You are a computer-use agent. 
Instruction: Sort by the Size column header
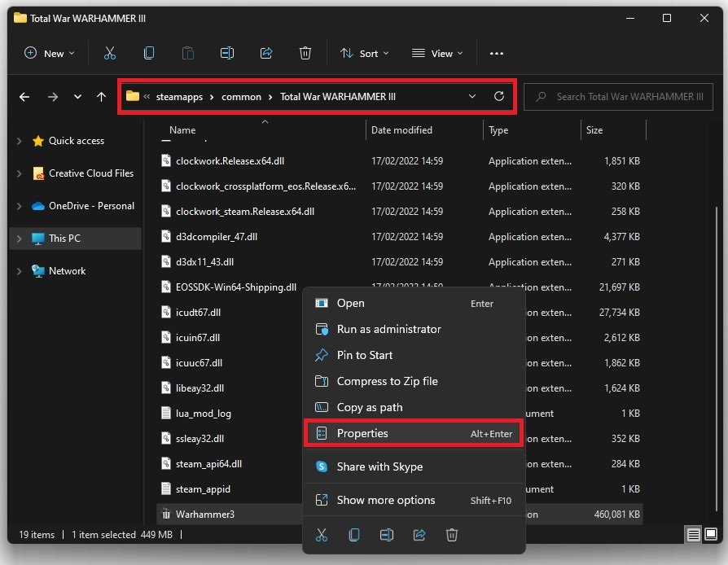point(594,130)
